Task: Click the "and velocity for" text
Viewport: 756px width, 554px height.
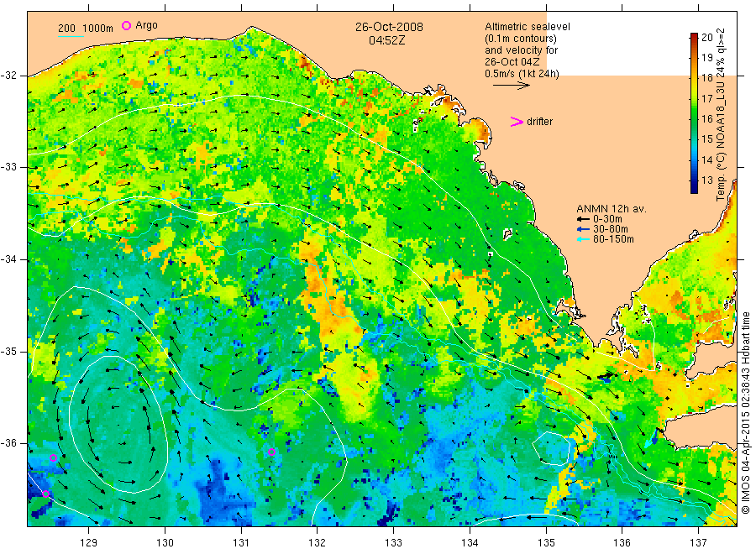Action: point(521,50)
